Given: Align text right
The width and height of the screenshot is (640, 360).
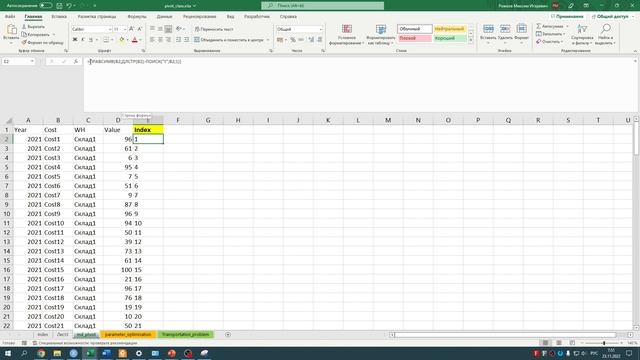Looking at the screenshot, I should click(x=168, y=40).
